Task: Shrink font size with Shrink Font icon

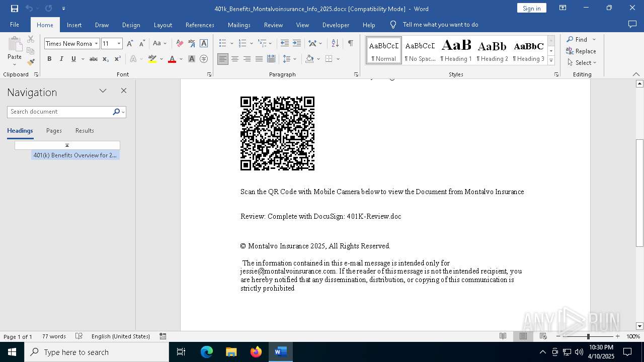Action: click(142, 43)
